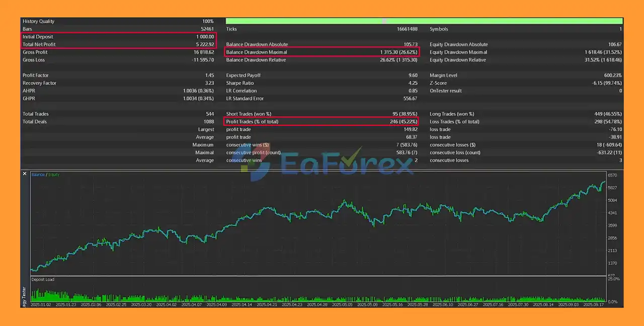The height and width of the screenshot is (326, 644).
Task: Click the 2025.09.17 date on timeline
Action: (593, 304)
